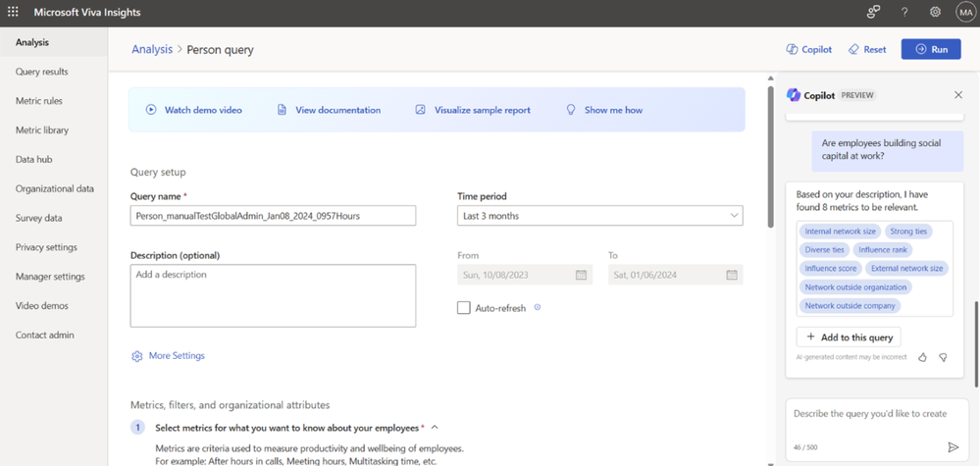This screenshot has height=466, width=980.
Task: Click Visualize sample report
Action: (x=473, y=110)
